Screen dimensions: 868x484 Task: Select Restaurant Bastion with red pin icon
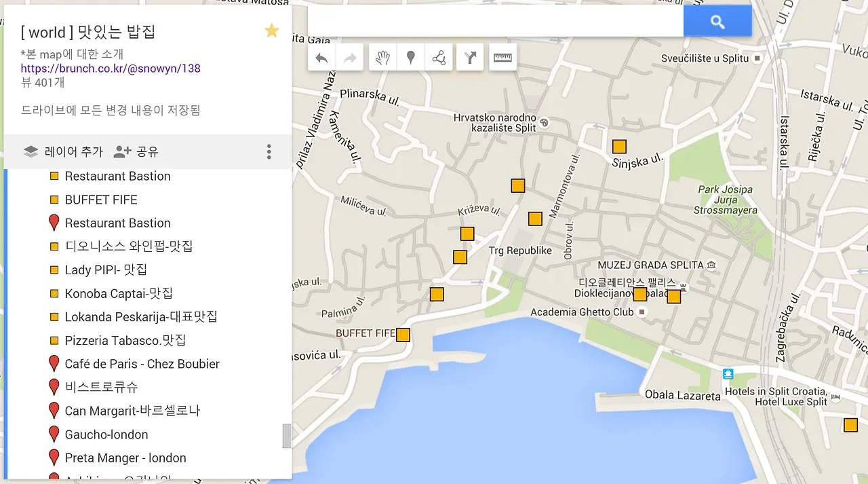[x=117, y=223]
